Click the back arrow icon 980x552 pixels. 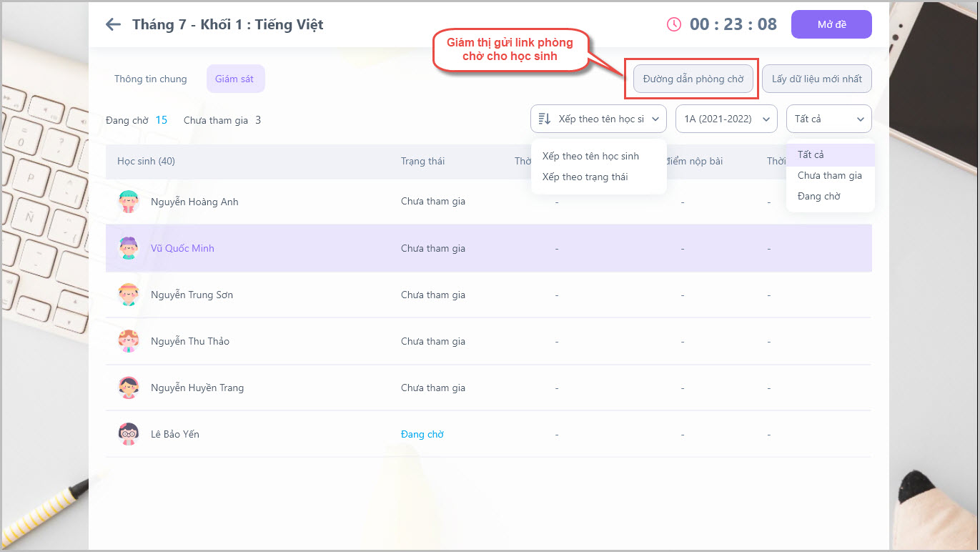(x=113, y=24)
